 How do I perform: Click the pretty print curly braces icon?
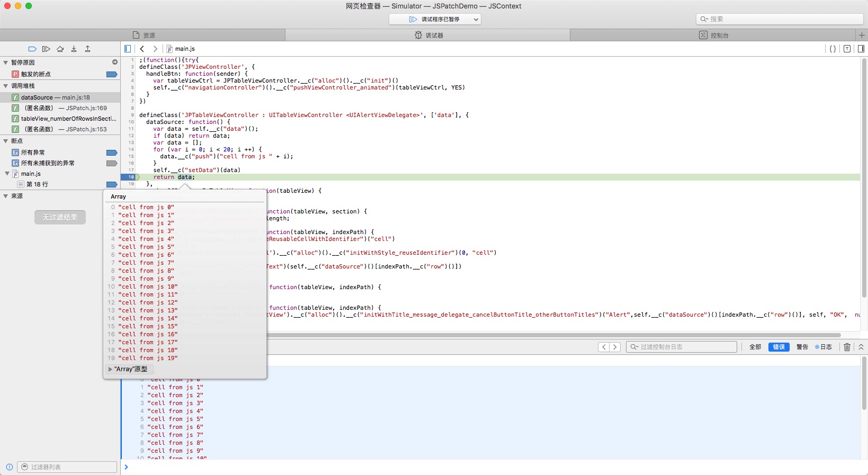(833, 49)
